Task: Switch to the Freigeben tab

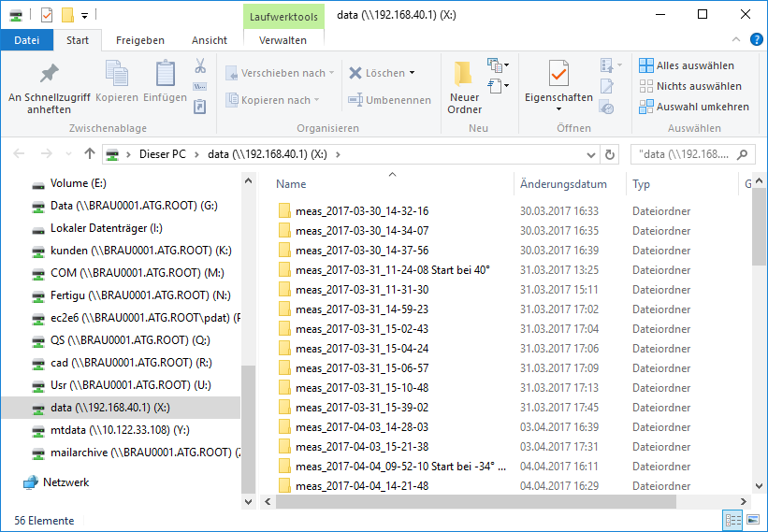Action: pos(140,40)
